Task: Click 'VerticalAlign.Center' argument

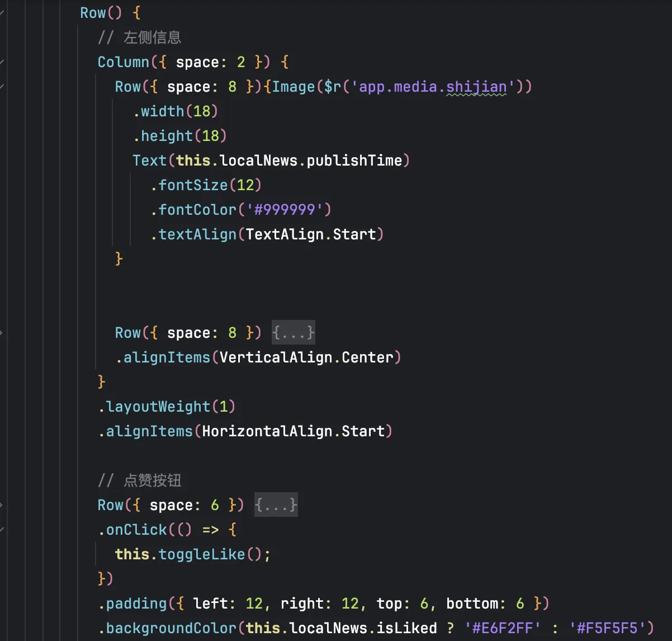Action: point(306,357)
